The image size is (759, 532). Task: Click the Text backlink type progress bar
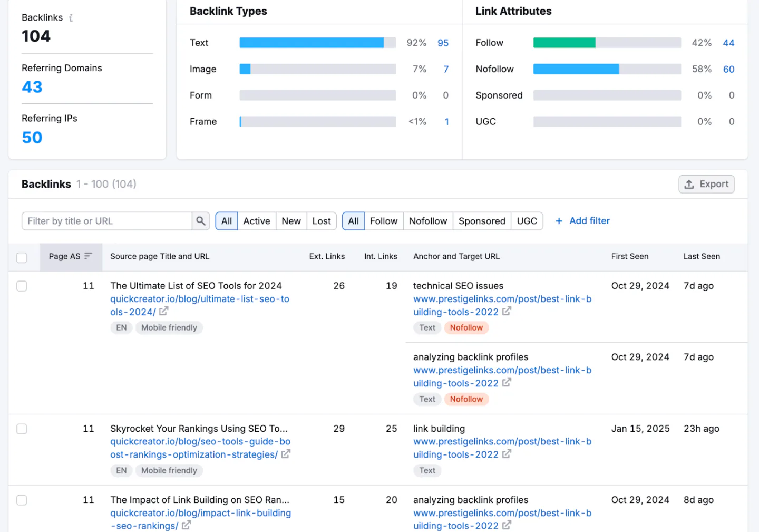(318, 43)
